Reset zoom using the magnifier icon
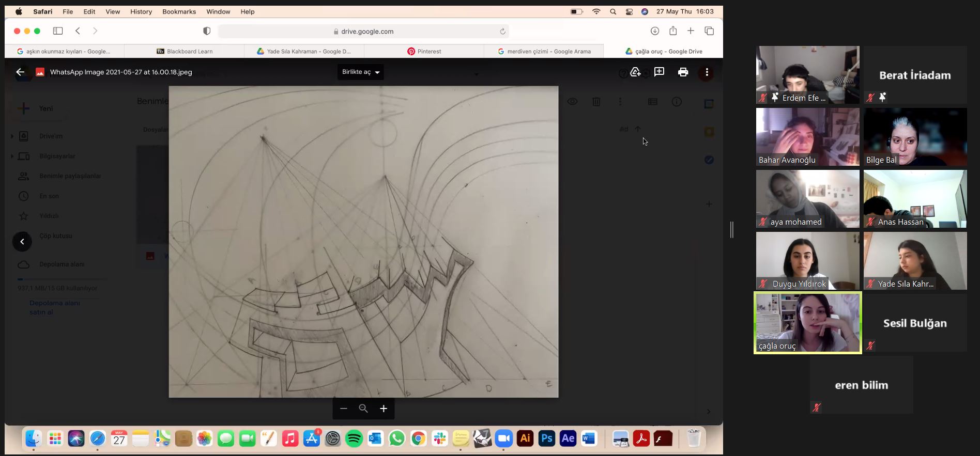Image resolution: width=980 pixels, height=456 pixels. [363, 408]
